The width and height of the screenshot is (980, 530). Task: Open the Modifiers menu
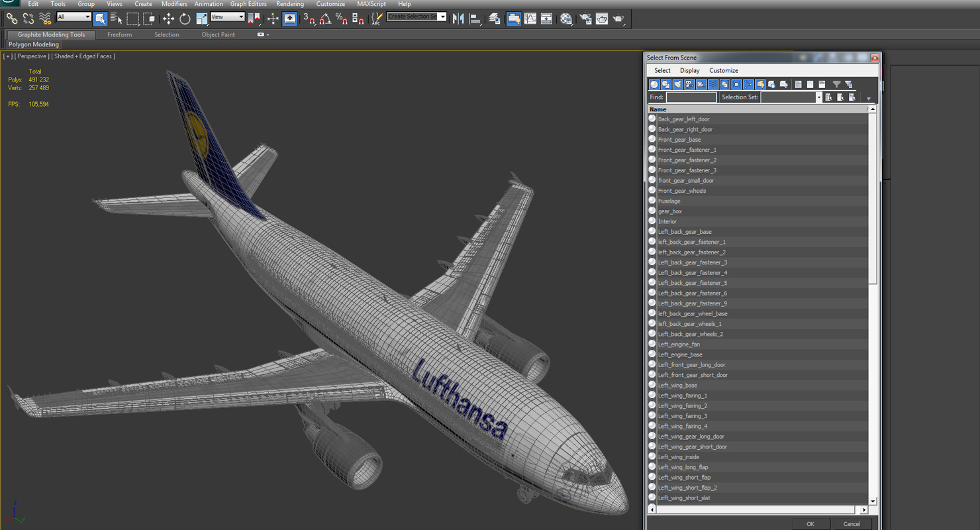click(174, 4)
